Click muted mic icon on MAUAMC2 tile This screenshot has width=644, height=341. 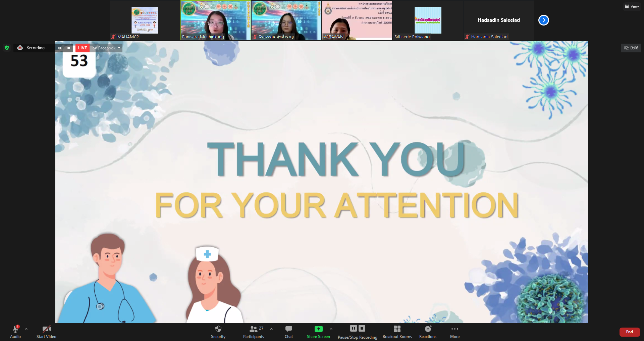[x=113, y=37]
